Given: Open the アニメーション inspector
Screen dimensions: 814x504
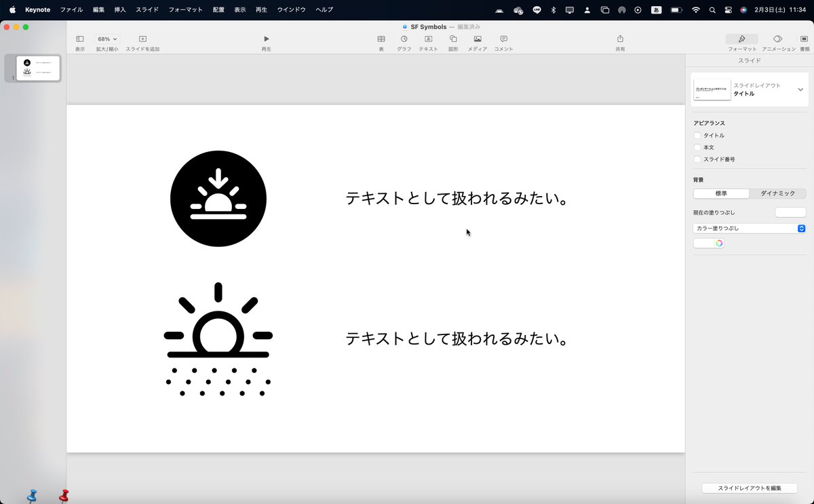Looking at the screenshot, I should [x=778, y=39].
